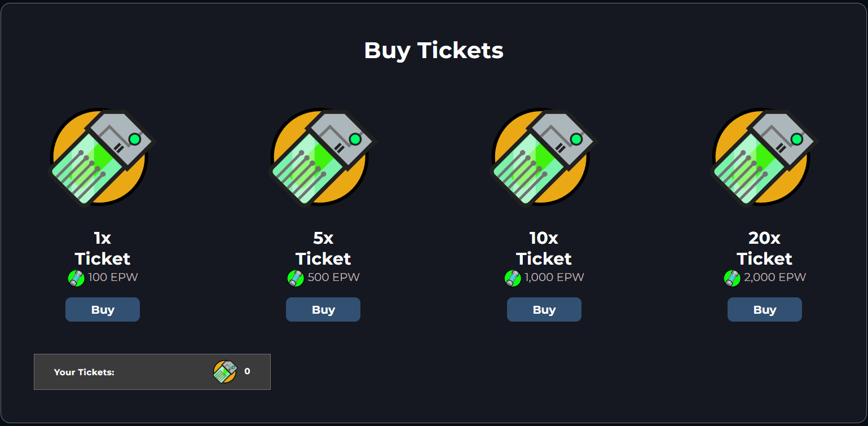Click the 5x Ticket large ticket icon
Image resolution: width=868 pixels, height=426 pixels.
(323, 157)
